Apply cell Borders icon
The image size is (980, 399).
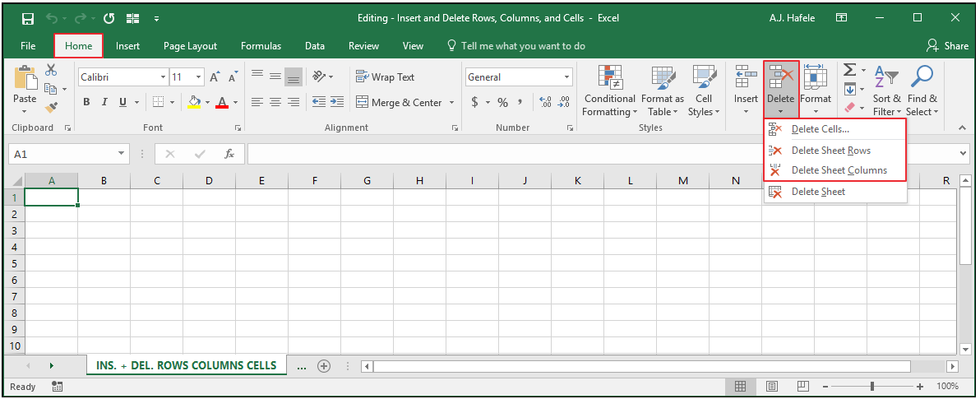(x=158, y=102)
